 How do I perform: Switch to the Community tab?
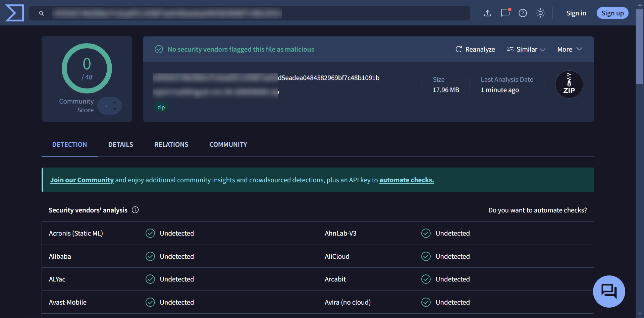[228, 144]
